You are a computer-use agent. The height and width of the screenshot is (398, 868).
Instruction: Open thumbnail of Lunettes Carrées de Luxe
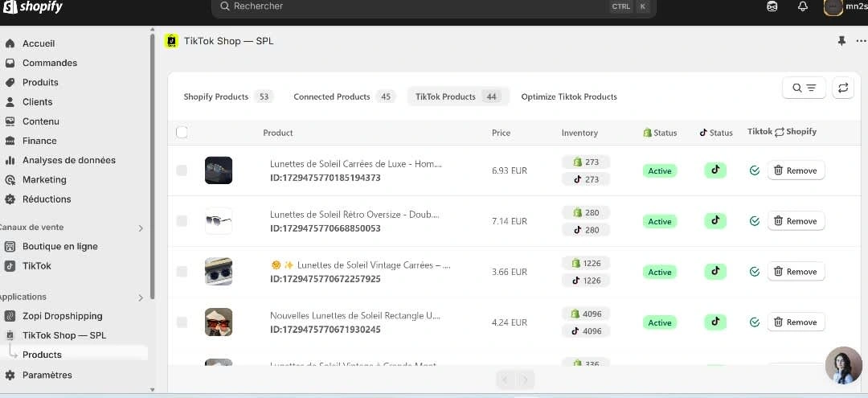(219, 170)
